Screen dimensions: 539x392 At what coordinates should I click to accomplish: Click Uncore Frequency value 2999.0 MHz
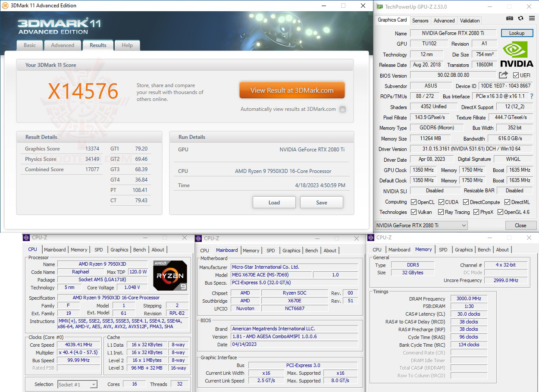506,280
